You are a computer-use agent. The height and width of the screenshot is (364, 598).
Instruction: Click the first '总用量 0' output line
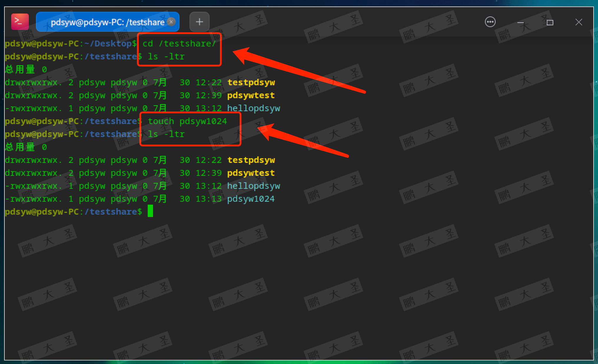(x=26, y=69)
